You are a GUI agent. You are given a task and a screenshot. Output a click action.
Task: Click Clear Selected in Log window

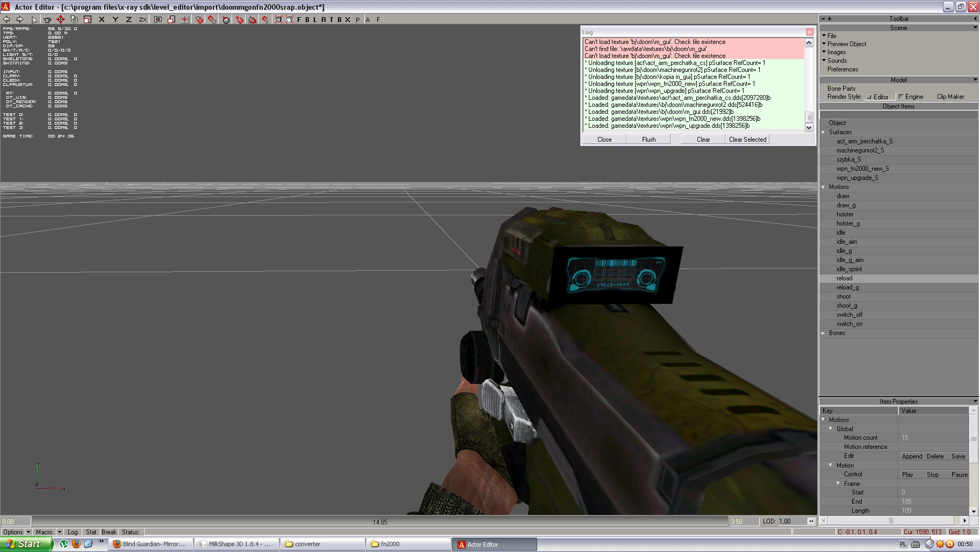pos(747,139)
